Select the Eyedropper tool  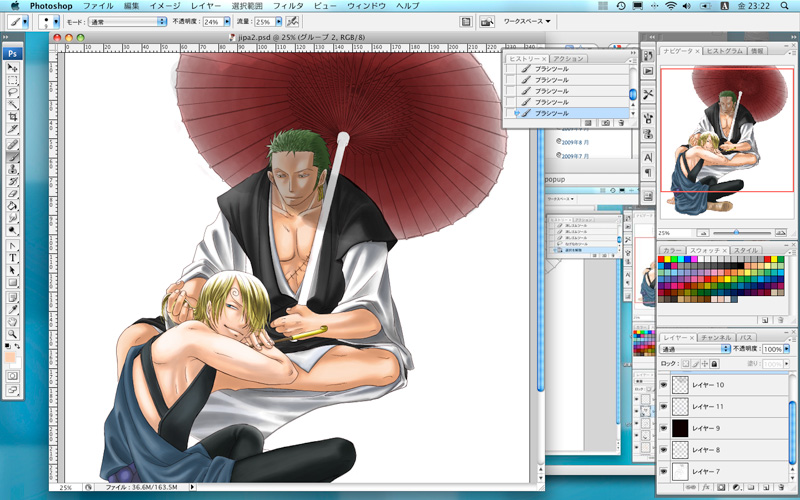tap(13, 310)
